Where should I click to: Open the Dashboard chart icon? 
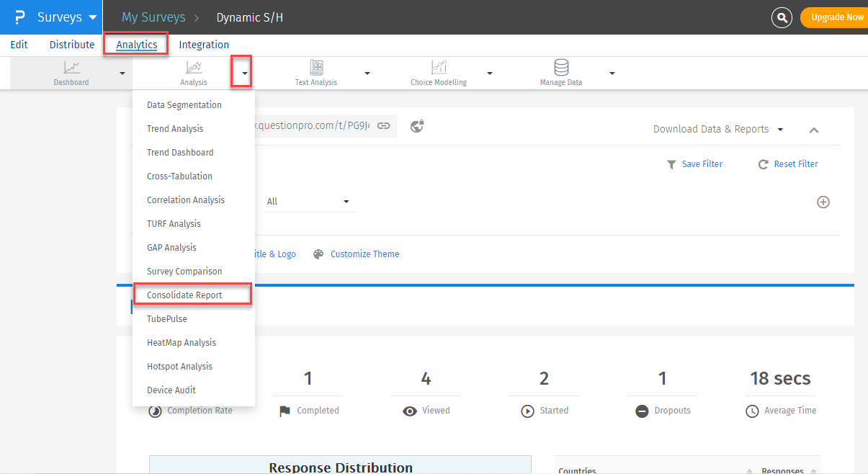pos(71,68)
